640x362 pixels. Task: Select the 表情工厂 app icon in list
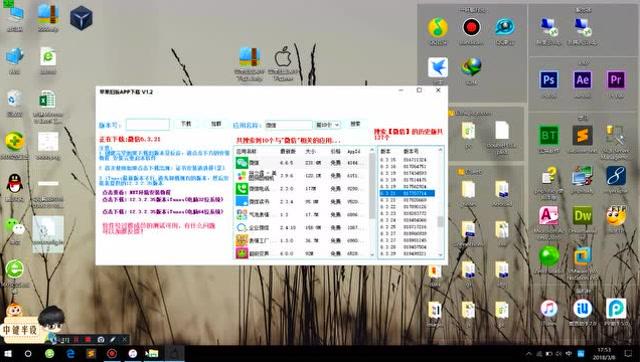(242, 240)
